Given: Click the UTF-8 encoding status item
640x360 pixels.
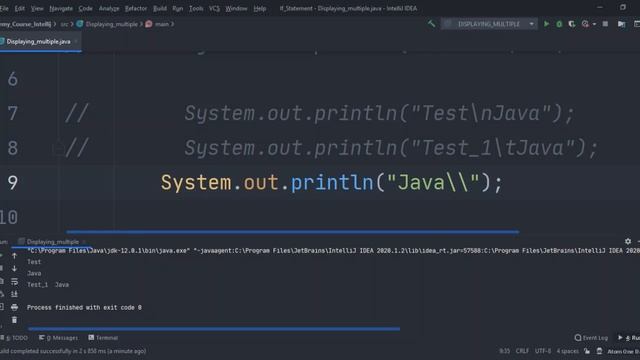Looking at the screenshot, I should (543, 351).
